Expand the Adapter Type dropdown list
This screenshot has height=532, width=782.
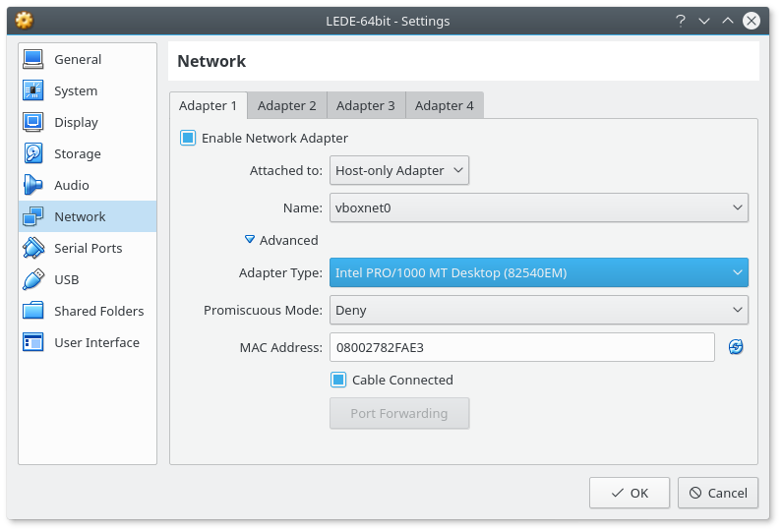pyautogui.click(x=538, y=272)
